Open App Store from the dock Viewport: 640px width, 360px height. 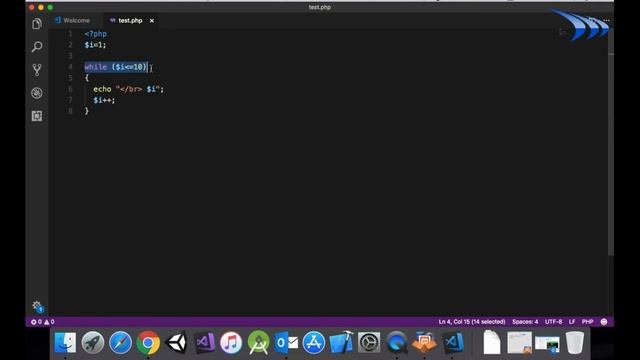tap(314, 342)
